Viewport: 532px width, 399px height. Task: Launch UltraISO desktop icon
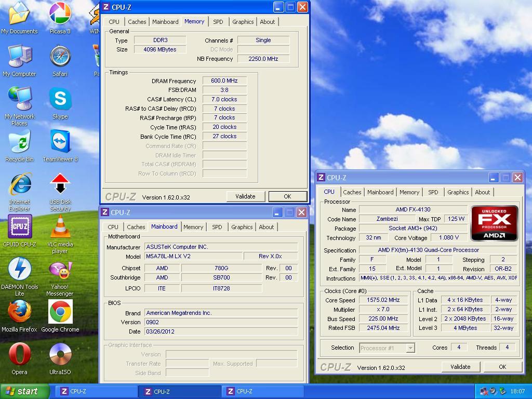(x=60, y=358)
